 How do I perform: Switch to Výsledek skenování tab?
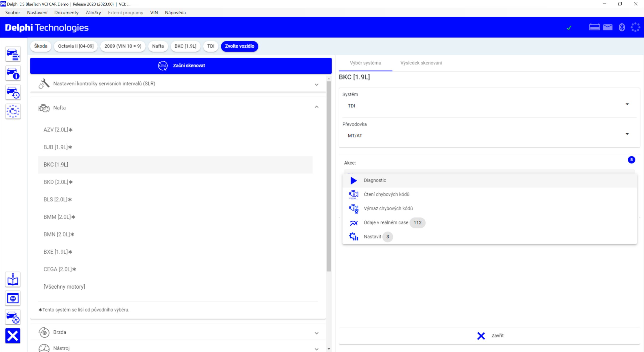coord(421,63)
